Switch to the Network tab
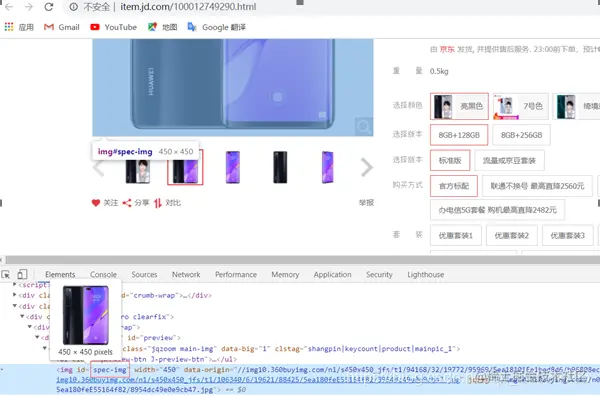 pos(186,274)
